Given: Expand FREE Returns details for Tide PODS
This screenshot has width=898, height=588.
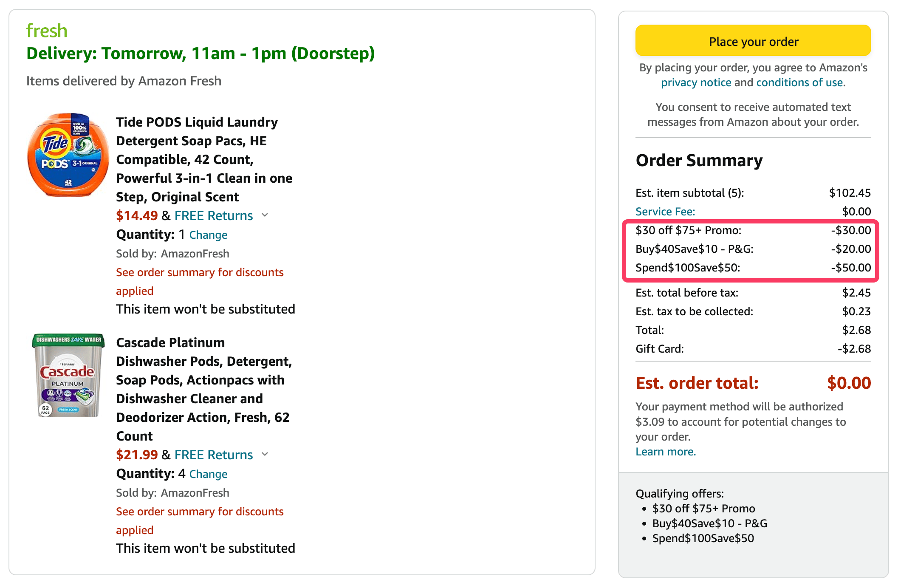Looking at the screenshot, I should pyautogui.click(x=265, y=215).
